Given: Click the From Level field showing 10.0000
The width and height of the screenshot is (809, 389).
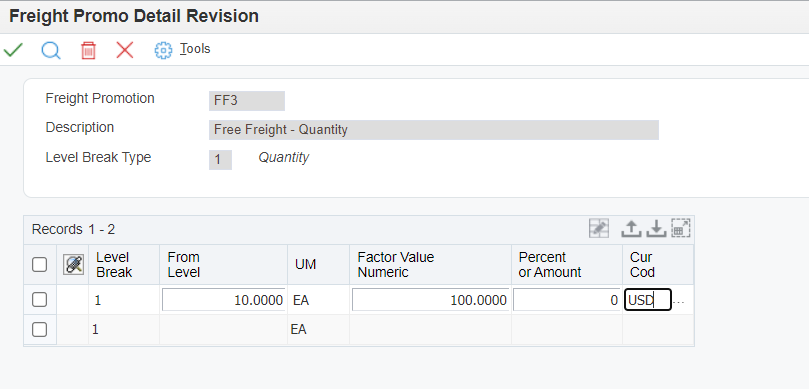Looking at the screenshot, I should click(x=223, y=300).
